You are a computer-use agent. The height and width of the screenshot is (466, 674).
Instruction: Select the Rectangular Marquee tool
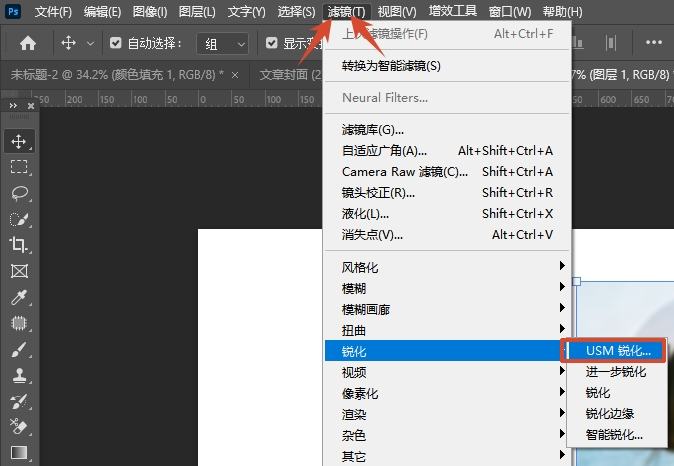coord(19,166)
